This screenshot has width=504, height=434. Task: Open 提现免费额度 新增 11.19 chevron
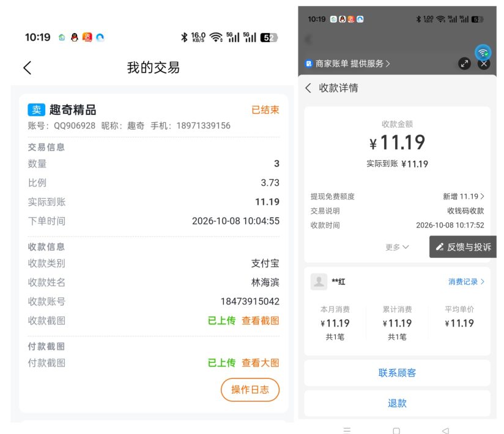463,196
